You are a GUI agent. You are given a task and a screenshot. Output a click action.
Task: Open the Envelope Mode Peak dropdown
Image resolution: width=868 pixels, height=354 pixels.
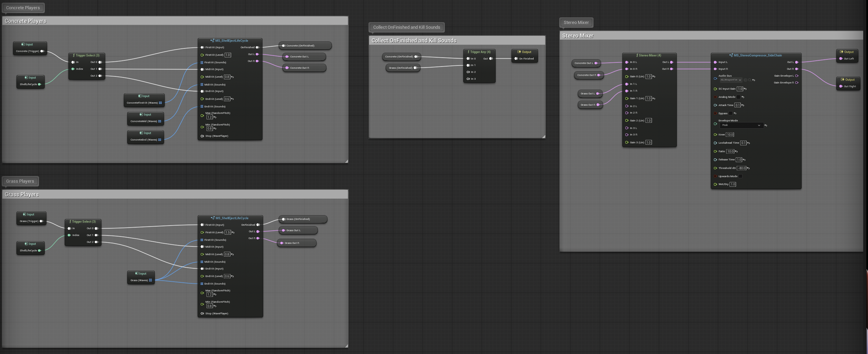point(741,125)
